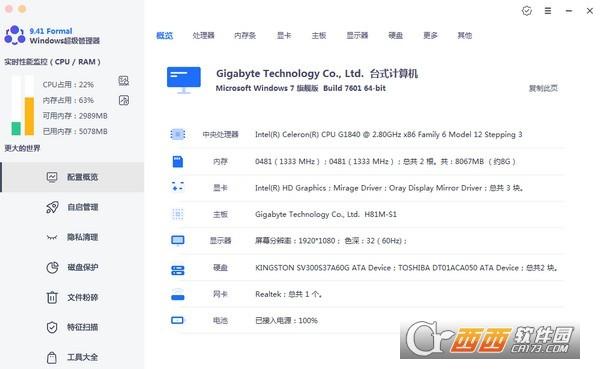The height and width of the screenshot is (369, 600).
Task: Click the orange memory usage bar
Action: pyautogui.click(x=29, y=116)
